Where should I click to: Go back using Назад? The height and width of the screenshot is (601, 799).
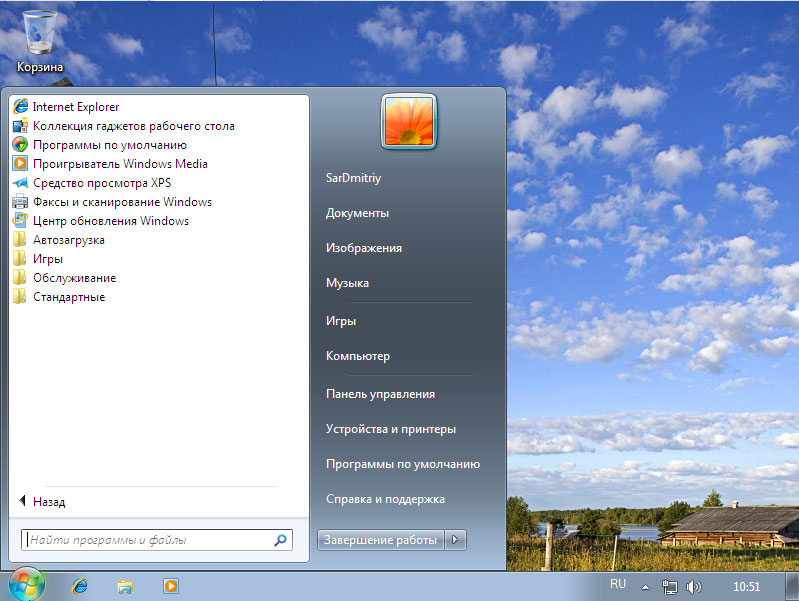tap(48, 502)
